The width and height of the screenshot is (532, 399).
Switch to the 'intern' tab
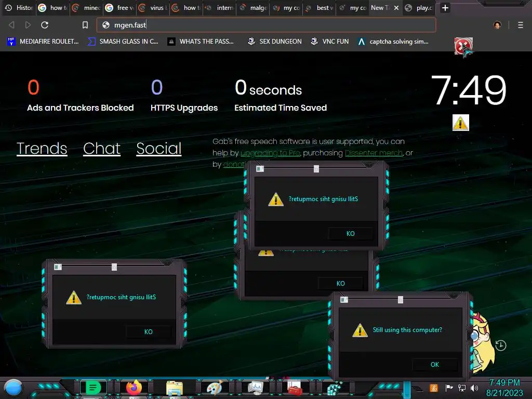click(220, 7)
